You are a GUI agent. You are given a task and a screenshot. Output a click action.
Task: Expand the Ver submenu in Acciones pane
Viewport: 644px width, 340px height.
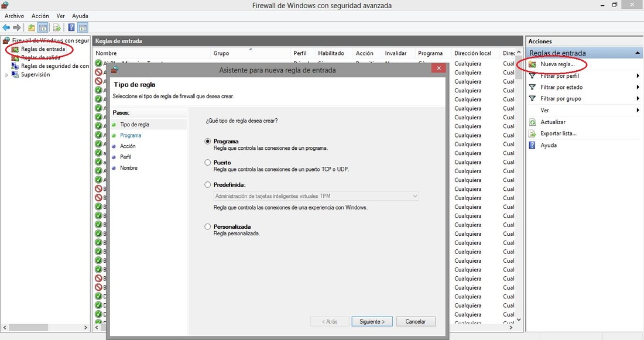point(638,110)
